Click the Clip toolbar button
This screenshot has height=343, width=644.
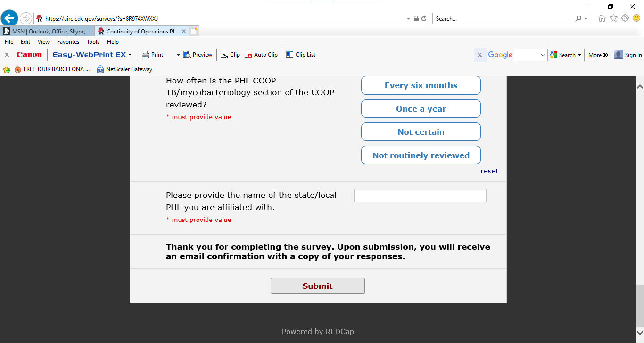(231, 55)
